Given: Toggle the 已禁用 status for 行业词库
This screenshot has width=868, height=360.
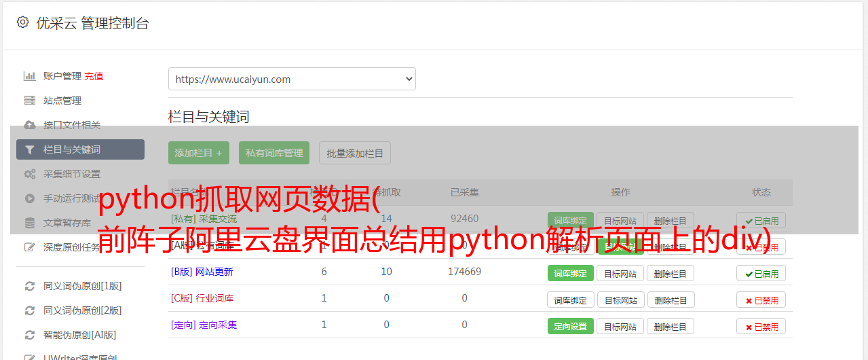Looking at the screenshot, I should [761, 300].
